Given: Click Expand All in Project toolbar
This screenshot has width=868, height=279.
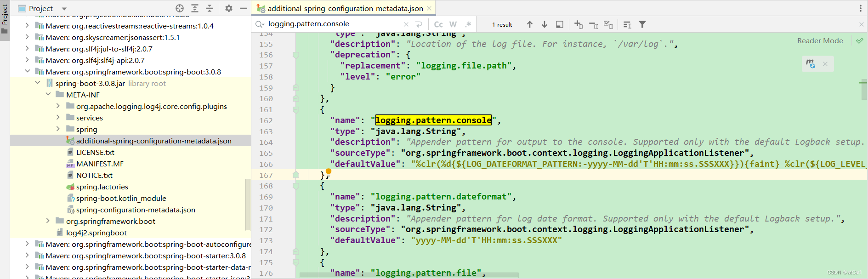Looking at the screenshot, I should click(195, 8).
